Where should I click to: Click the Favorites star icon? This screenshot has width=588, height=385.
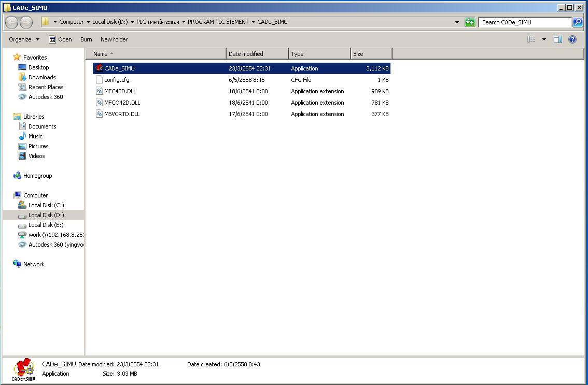(17, 57)
